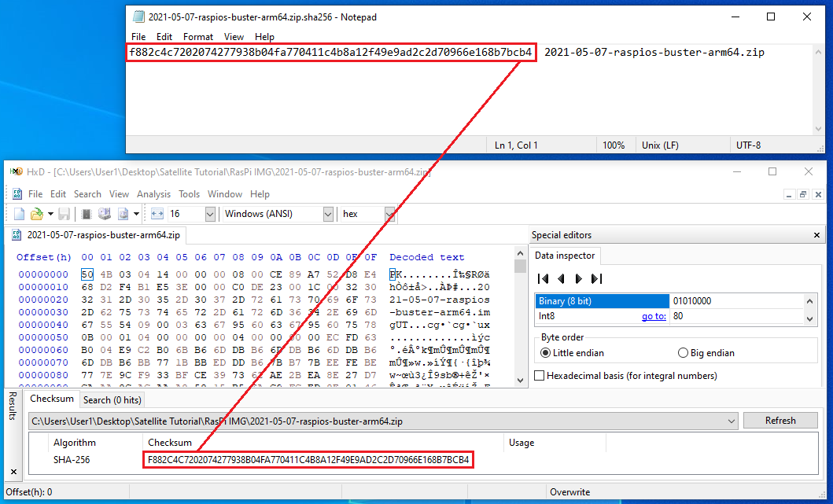833x504 pixels.
Task: Jump to first byte in Data inspector
Action: point(543,278)
